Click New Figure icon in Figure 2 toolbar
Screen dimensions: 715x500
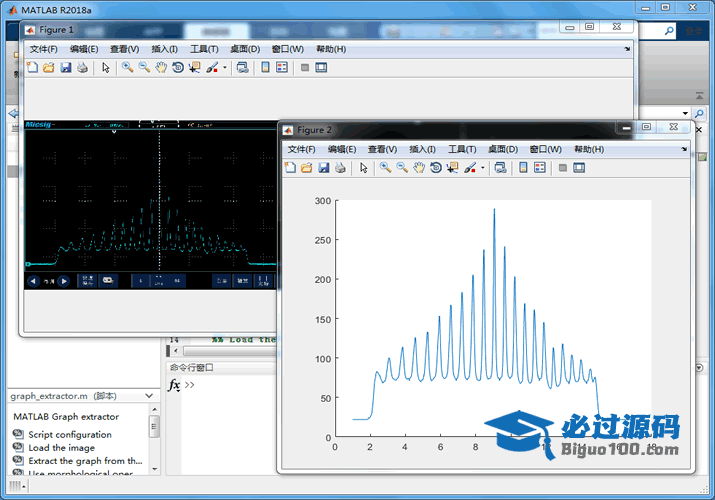coord(290,168)
